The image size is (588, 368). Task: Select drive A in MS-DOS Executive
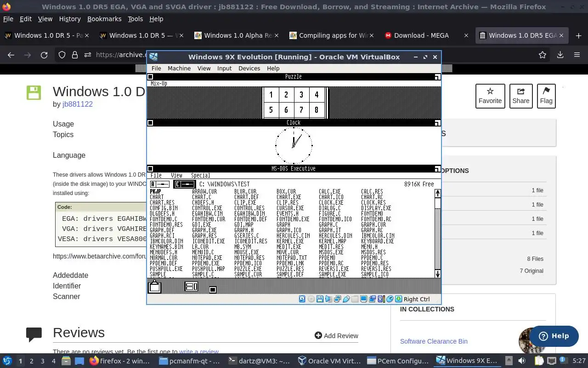160,184
